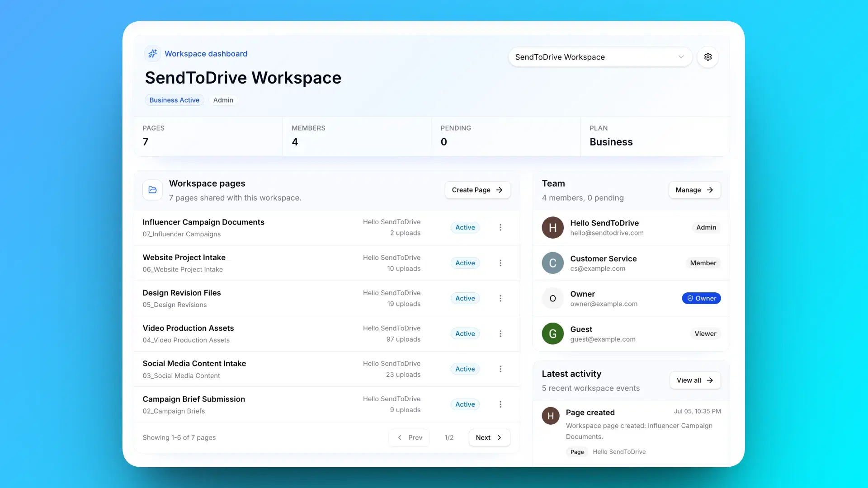The width and height of the screenshot is (868, 488).
Task: Open options menu for Social Media Content Intake
Action: point(500,369)
